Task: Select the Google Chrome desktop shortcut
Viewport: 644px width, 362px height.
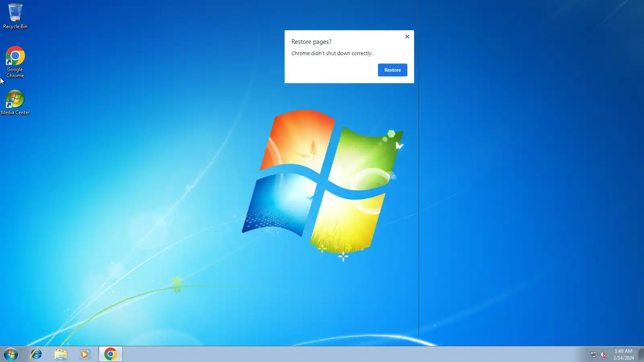Action: point(15,62)
